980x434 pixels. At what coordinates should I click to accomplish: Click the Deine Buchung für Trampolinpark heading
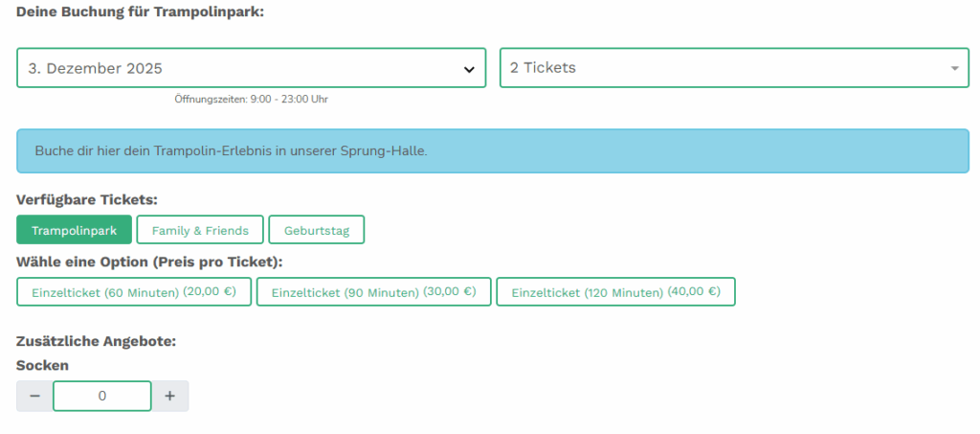(140, 11)
